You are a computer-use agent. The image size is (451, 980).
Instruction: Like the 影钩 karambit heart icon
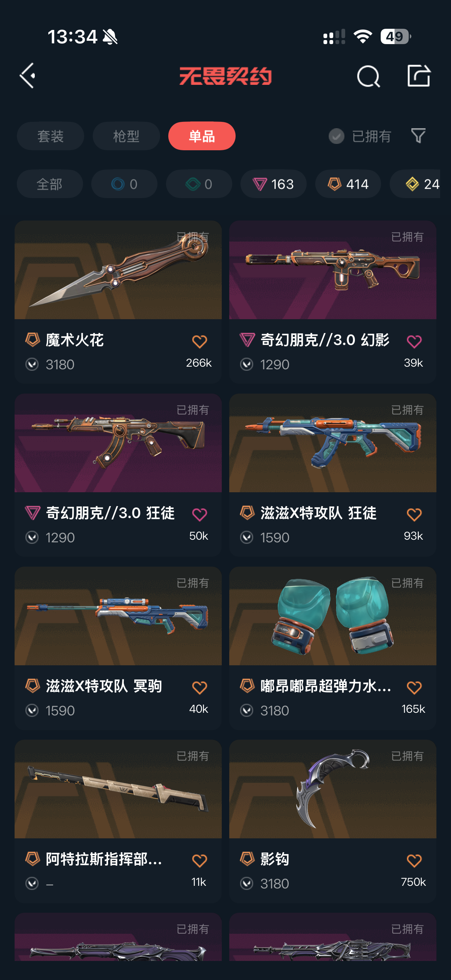tap(414, 860)
